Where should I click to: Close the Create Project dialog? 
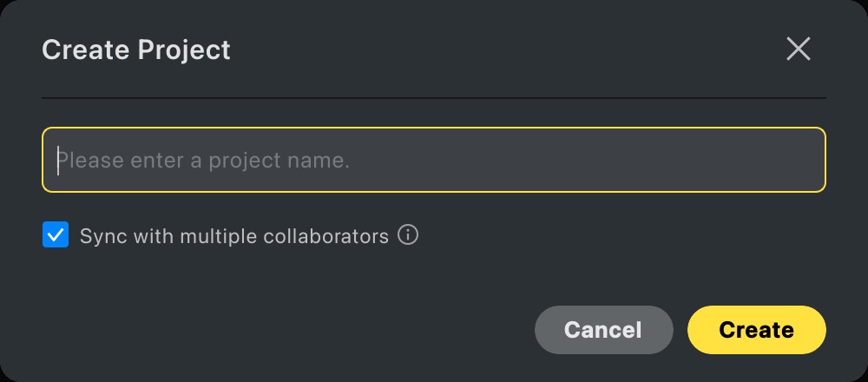coord(798,49)
